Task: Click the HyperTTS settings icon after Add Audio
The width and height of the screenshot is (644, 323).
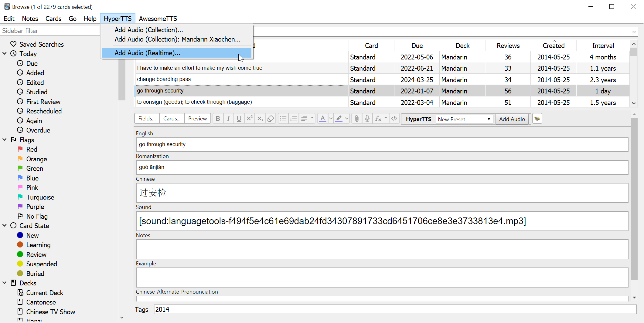Action: tap(537, 119)
